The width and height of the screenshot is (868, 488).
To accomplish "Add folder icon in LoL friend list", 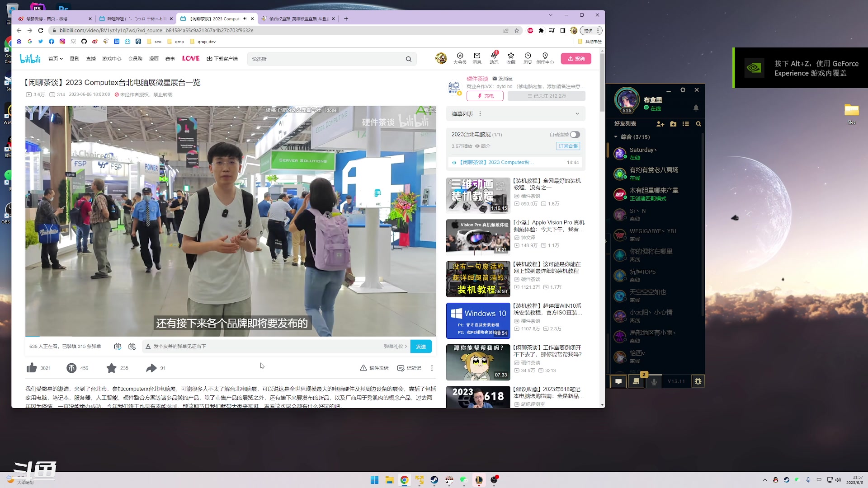I will coord(673,124).
